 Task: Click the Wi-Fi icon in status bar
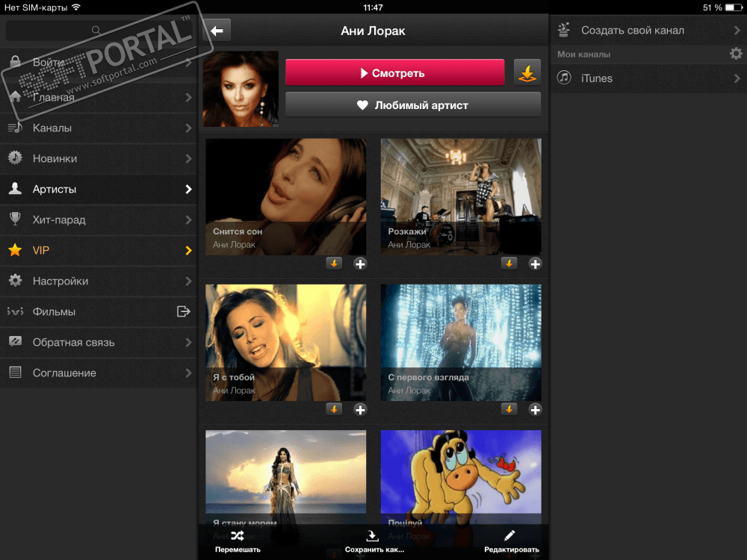(x=75, y=7)
